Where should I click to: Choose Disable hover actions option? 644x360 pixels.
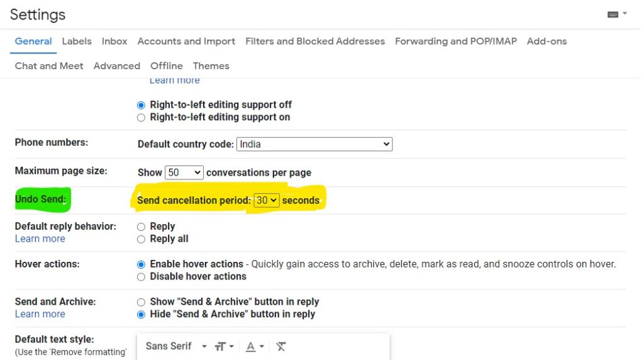click(141, 276)
